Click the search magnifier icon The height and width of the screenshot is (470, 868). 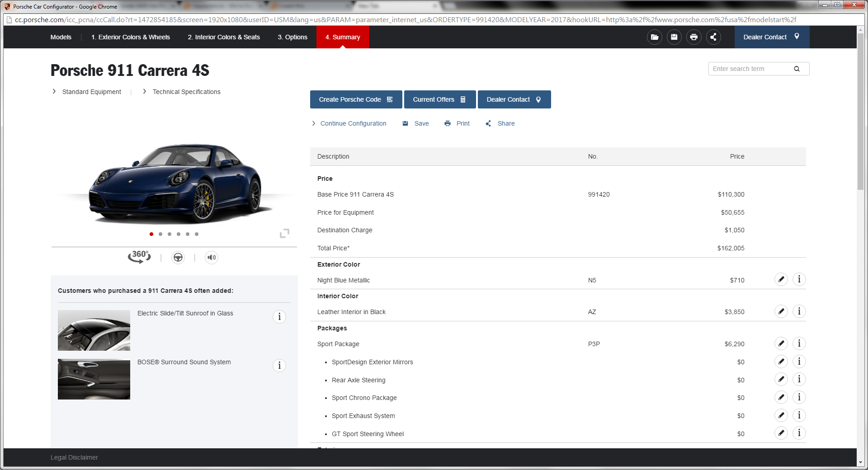click(797, 69)
